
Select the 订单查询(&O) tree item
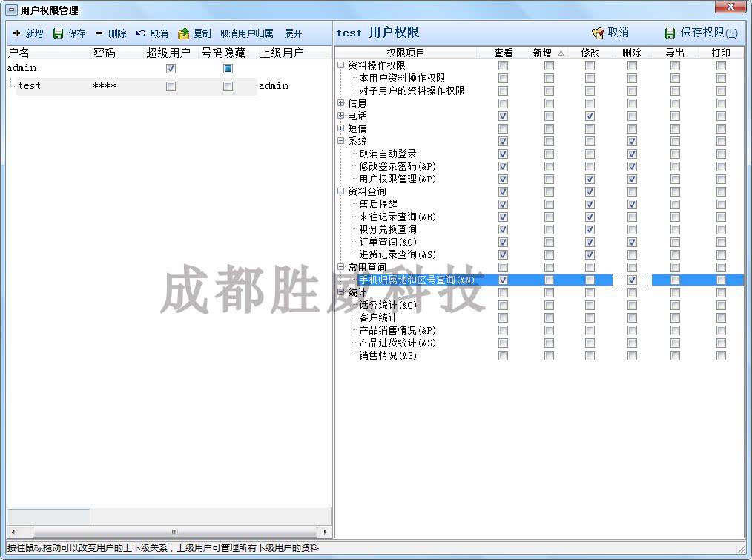coord(387,242)
